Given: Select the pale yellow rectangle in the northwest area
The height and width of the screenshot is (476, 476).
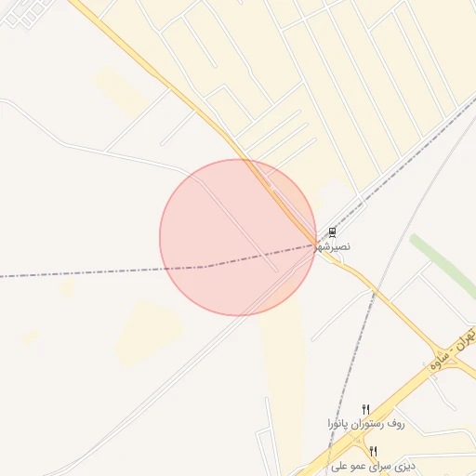Looking at the screenshot, I should pyautogui.click(x=123, y=93).
